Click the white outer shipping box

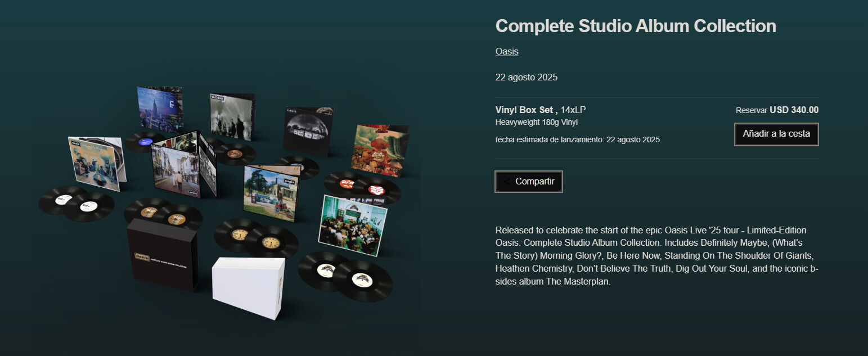click(x=249, y=287)
